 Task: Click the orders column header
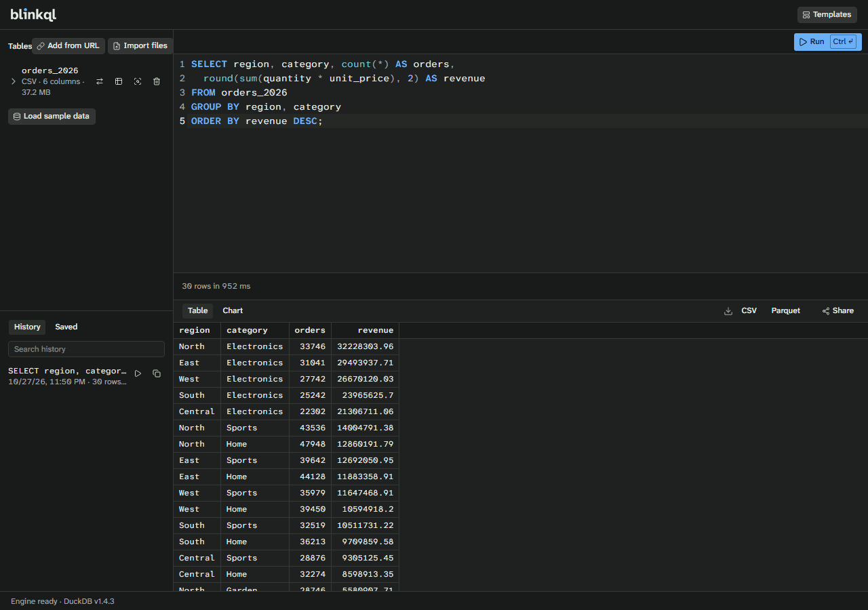coord(310,331)
